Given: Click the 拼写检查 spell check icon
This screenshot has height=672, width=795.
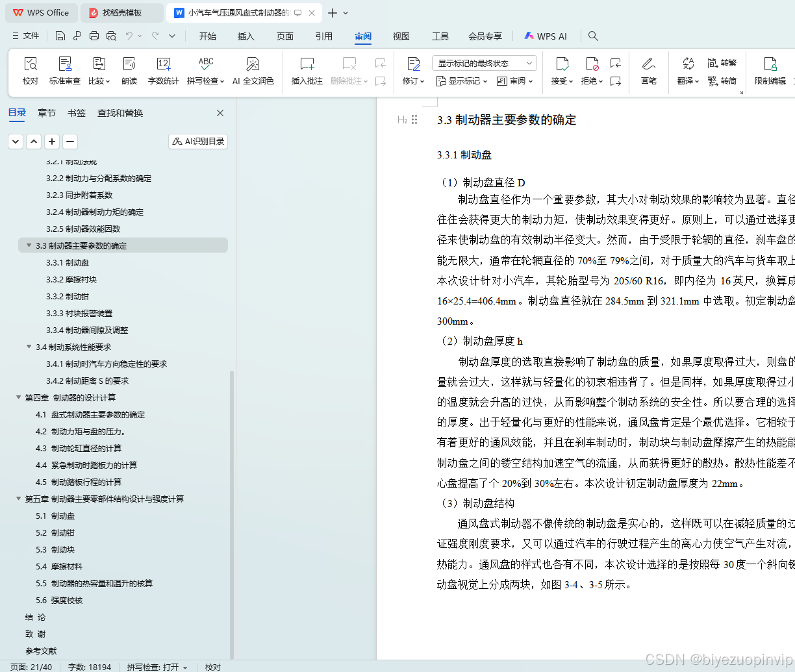Looking at the screenshot, I should pos(206,64).
